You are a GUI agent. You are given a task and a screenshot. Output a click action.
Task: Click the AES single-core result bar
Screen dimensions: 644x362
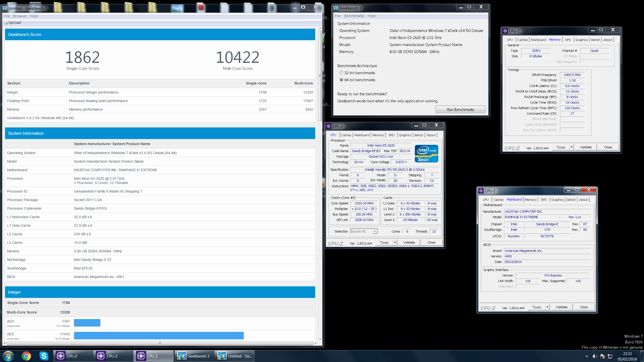tap(87, 323)
